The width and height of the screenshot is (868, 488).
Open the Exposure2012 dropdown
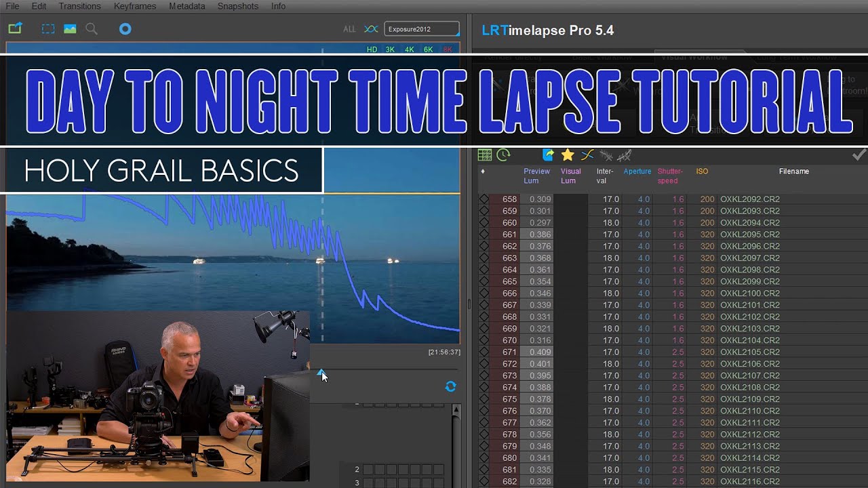click(422, 29)
